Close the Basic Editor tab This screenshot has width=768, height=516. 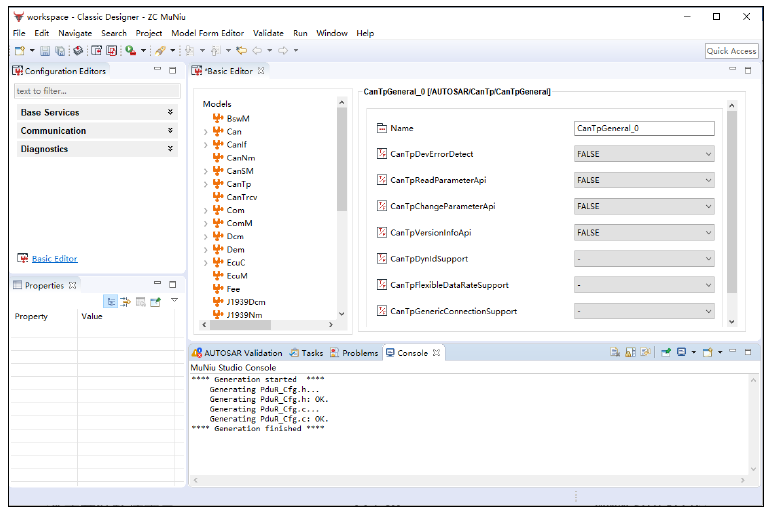pyautogui.click(x=261, y=70)
